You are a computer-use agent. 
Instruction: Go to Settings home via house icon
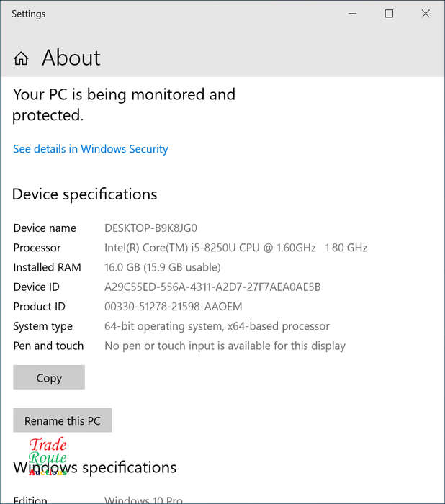[x=21, y=58]
